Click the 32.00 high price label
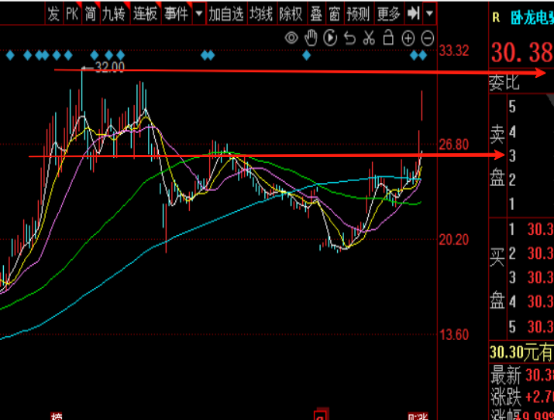The image size is (554, 420). point(110,67)
